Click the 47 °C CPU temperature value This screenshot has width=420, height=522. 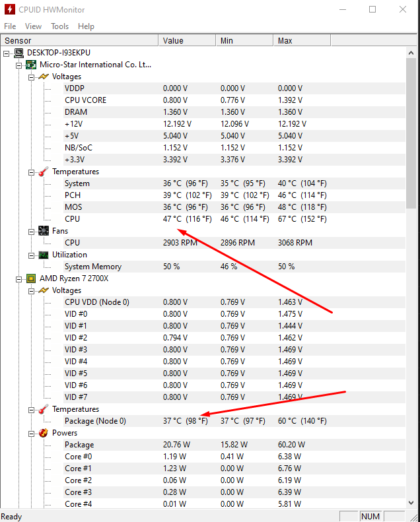coord(187,219)
